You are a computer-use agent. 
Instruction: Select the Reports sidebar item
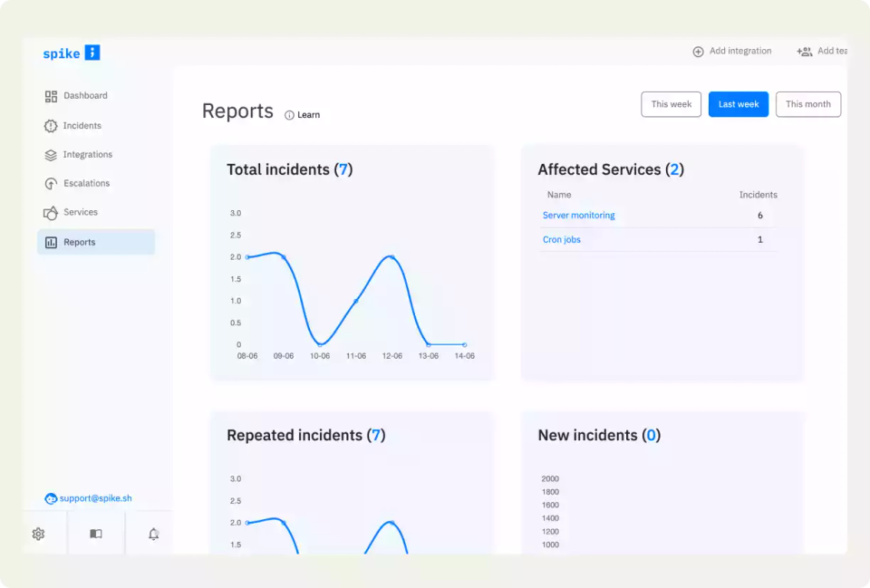[96, 242]
